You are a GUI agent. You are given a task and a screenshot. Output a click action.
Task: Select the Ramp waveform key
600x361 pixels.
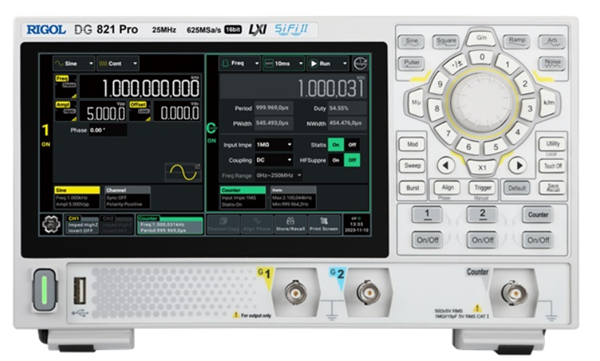coord(517,41)
